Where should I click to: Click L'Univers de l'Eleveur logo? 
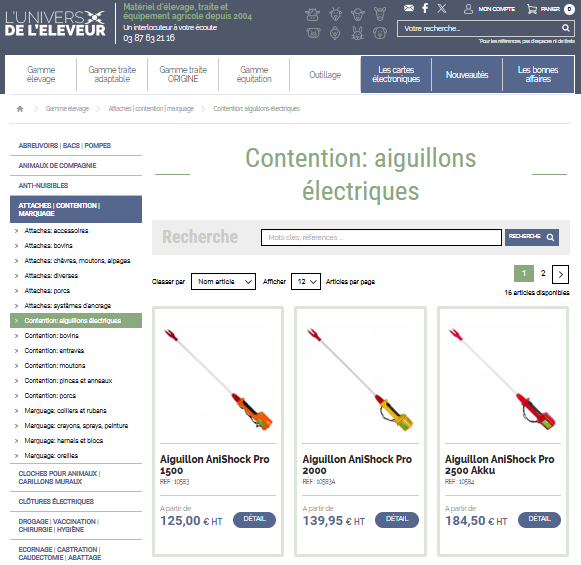click(55, 24)
